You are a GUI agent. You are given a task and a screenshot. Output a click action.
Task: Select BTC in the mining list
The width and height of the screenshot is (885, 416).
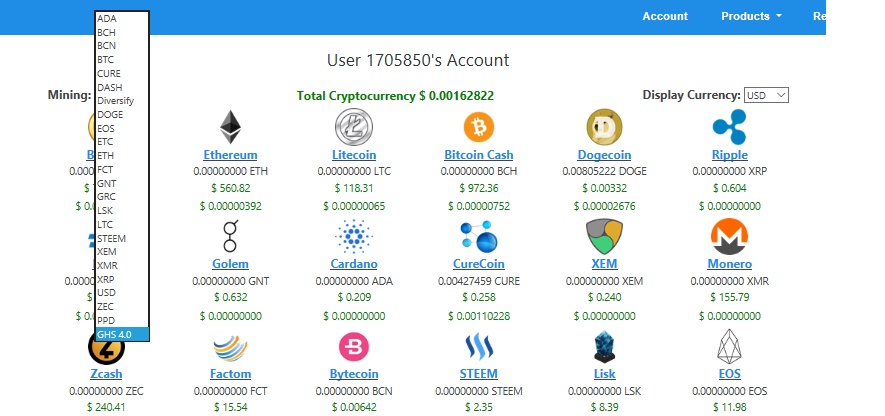click(x=121, y=59)
